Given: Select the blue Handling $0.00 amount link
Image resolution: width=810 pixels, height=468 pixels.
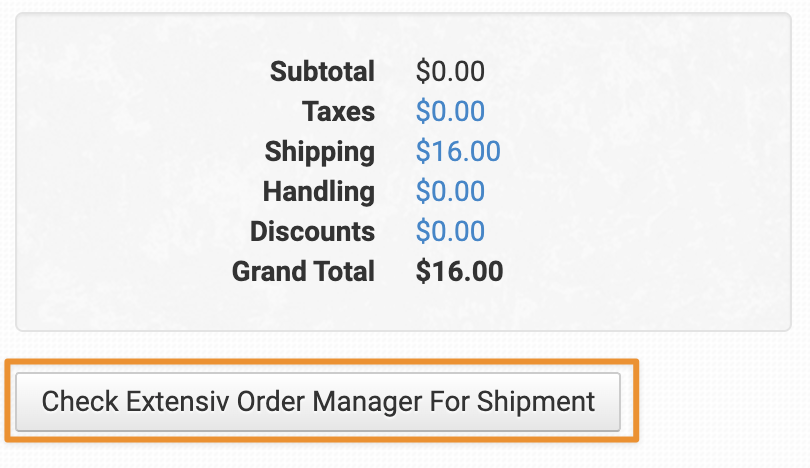Looking at the screenshot, I should [450, 192].
